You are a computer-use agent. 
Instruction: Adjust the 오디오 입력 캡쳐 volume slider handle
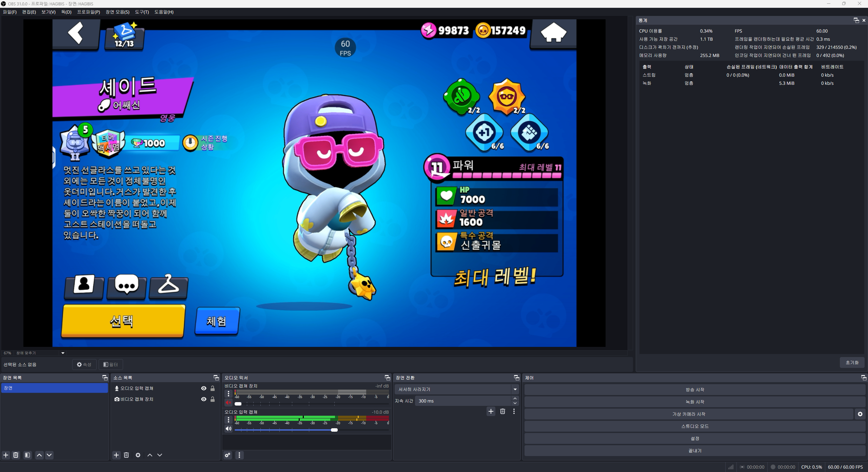coord(334,430)
